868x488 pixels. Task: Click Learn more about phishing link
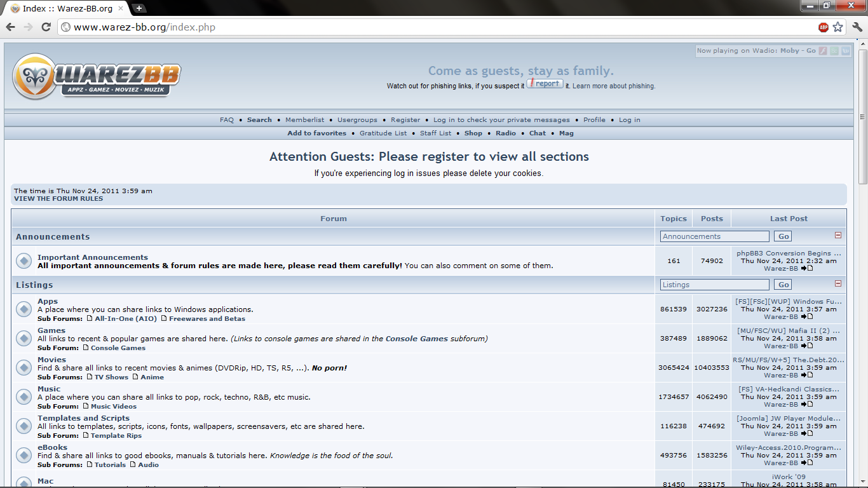(x=614, y=86)
